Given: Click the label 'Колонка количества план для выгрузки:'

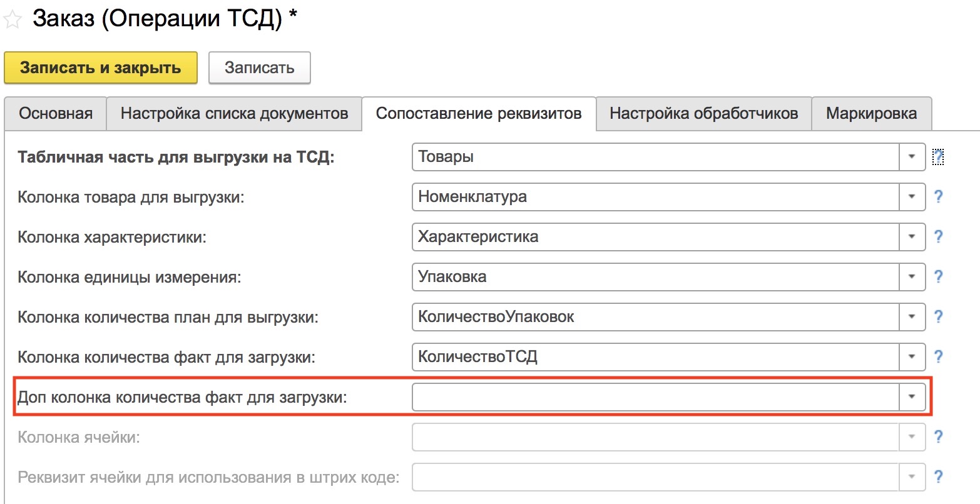Looking at the screenshot, I should (x=168, y=317).
